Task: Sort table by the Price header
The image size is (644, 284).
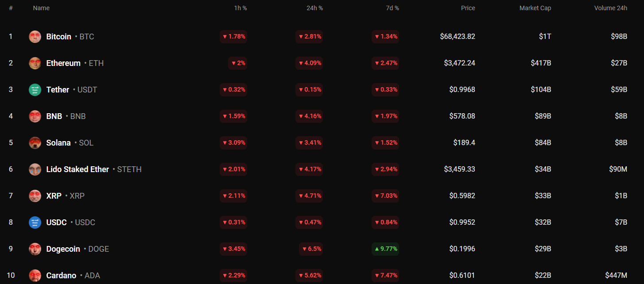Action: (468, 8)
